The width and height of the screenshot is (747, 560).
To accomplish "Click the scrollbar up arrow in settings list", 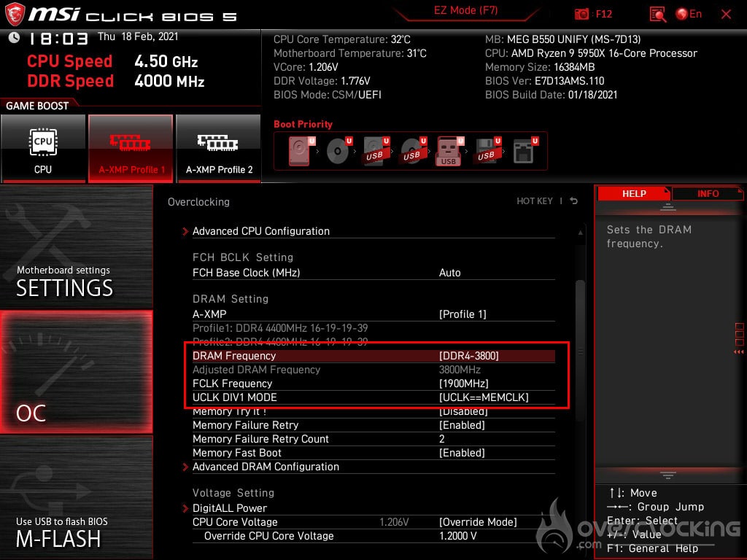I will pos(580,233).
